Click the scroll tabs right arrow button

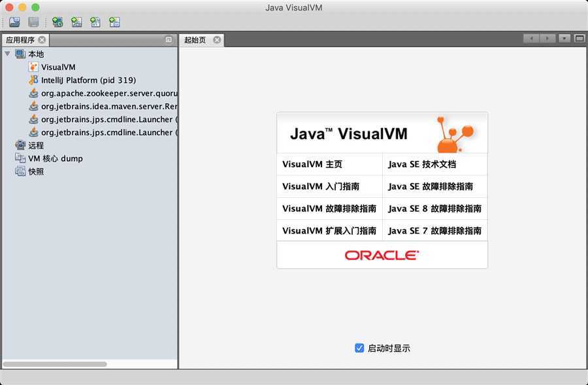547,38
